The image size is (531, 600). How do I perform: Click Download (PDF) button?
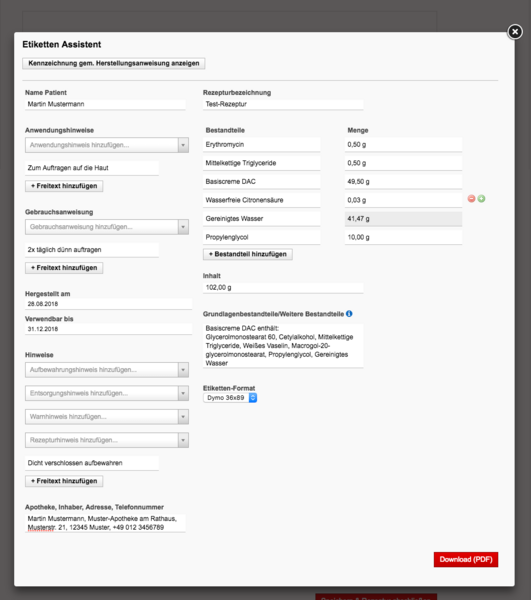point(466,559)
